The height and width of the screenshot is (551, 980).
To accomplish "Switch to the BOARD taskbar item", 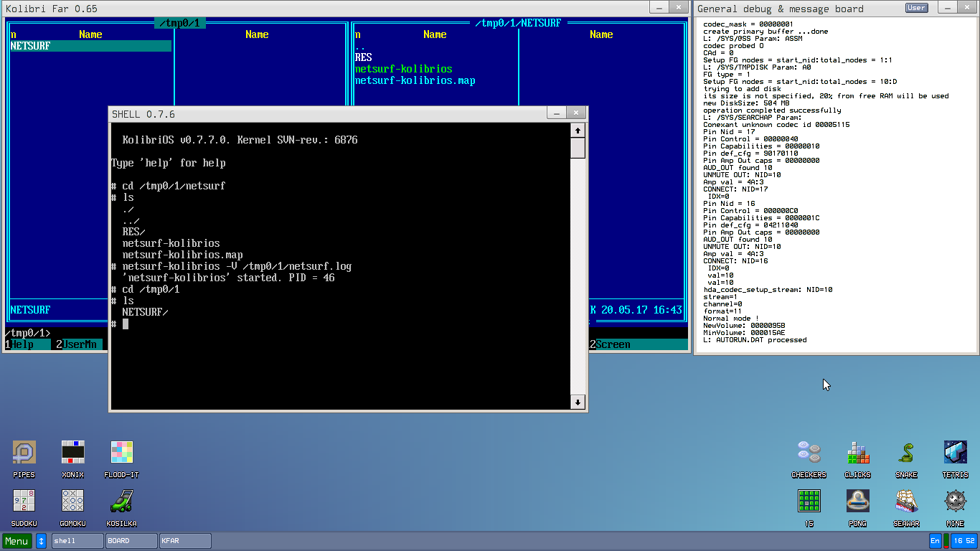I will [x=131, y=541].
